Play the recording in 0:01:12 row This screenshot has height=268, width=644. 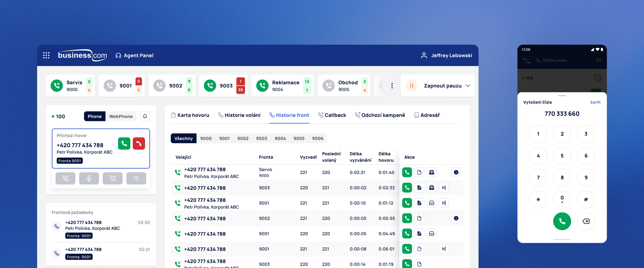click(444, 203)
